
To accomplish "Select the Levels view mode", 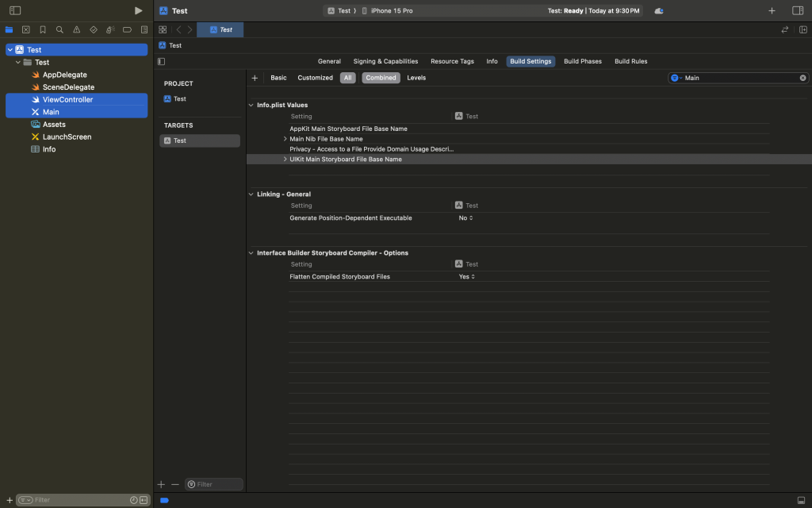I will pos(416,78).
